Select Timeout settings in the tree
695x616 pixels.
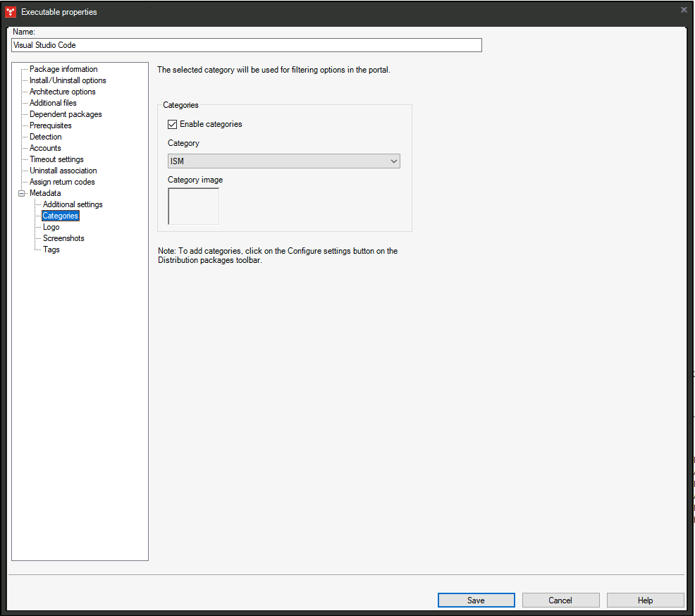pos(56,159)
